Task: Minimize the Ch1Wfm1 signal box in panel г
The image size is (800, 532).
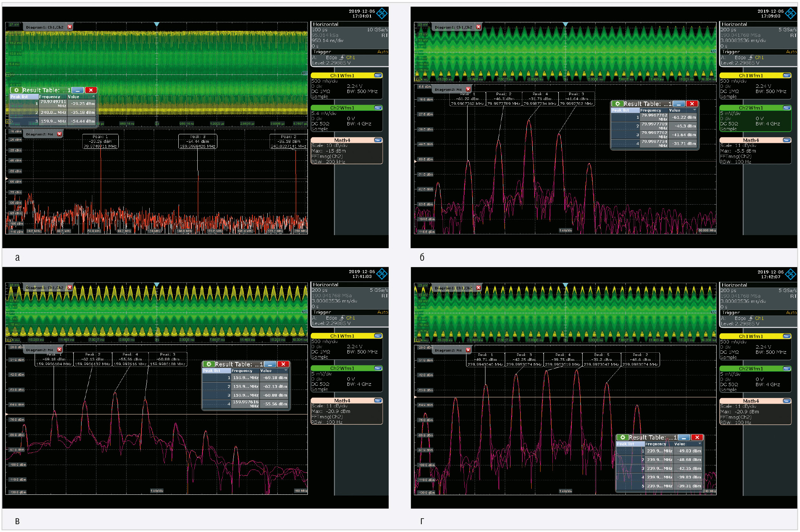Action: pyautogui.click(x=787, y=336)
